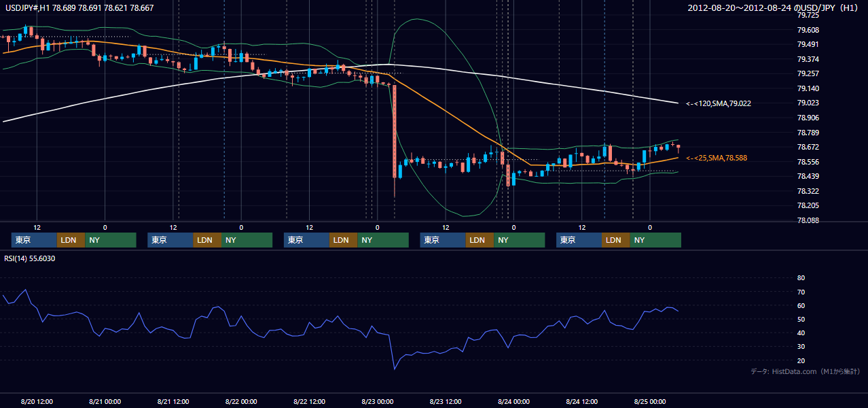Click the 8/23 12:00 date label

pos(446,402)
